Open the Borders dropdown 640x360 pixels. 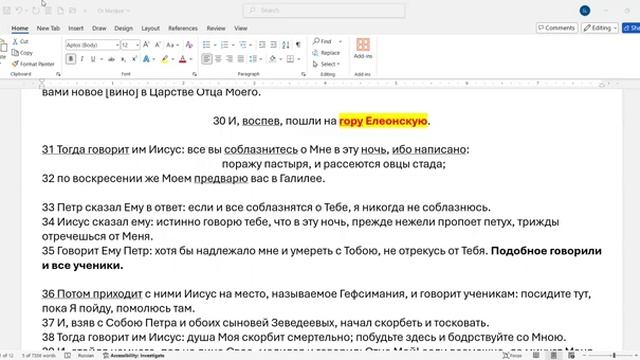(x=299, y=59)
